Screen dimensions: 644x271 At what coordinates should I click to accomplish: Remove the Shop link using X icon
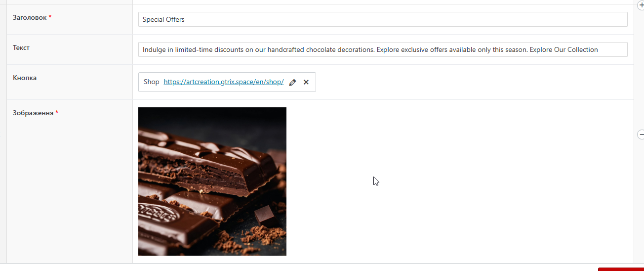[306, 82]
